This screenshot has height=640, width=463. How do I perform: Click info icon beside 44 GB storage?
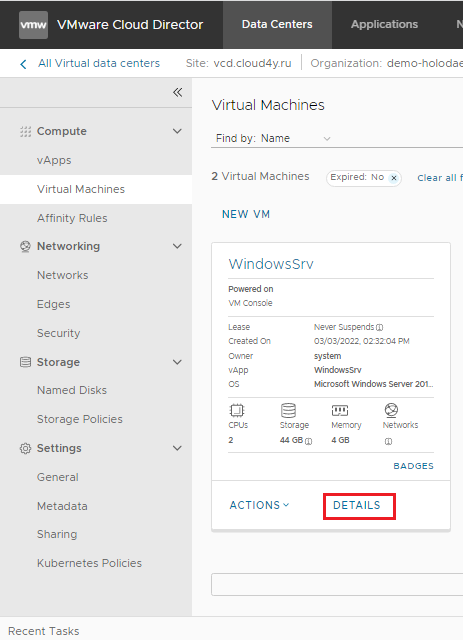[309, 441]
